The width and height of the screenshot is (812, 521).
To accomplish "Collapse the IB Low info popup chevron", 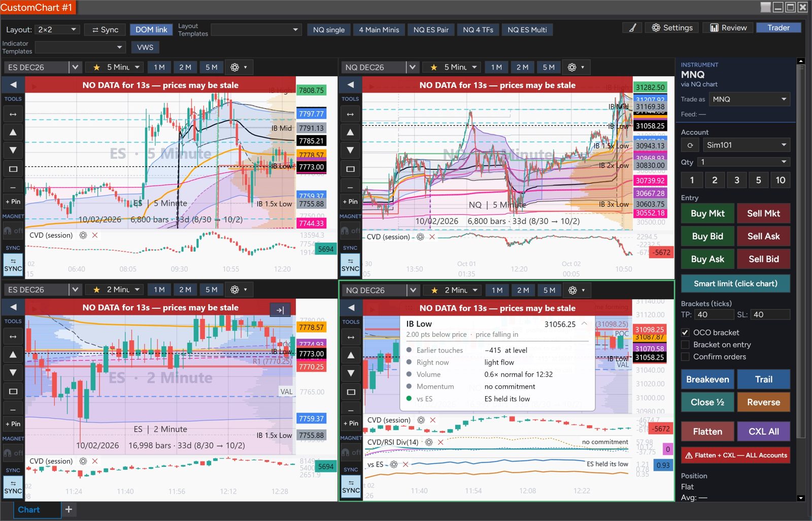I will 584,323.
